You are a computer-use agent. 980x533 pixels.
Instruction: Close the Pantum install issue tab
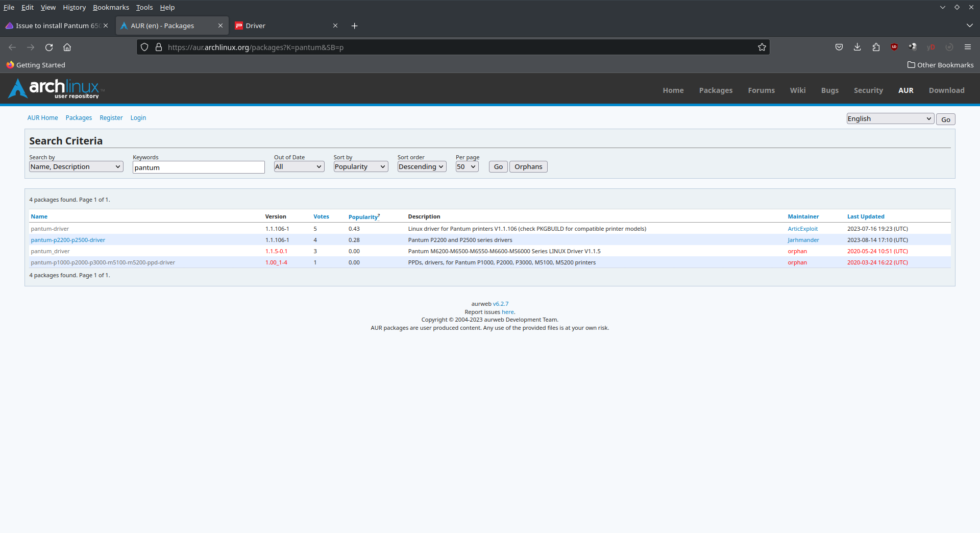(x=106, y=26)
